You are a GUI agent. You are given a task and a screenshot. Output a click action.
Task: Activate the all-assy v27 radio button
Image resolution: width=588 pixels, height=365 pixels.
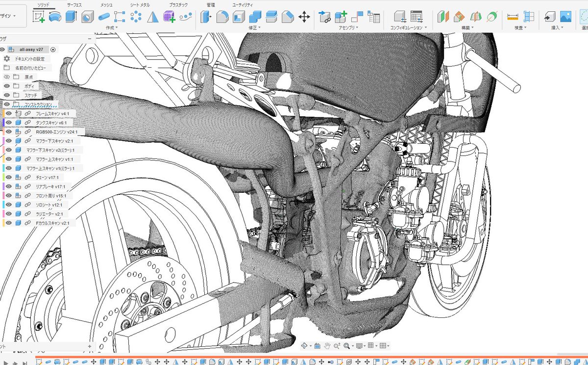pyautogui.click(x=53, y=50)
